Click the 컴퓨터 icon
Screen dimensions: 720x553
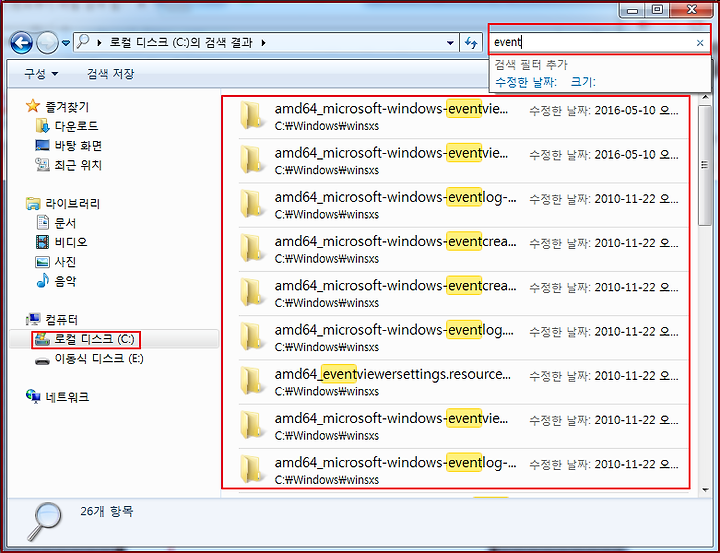coord(33,319)
